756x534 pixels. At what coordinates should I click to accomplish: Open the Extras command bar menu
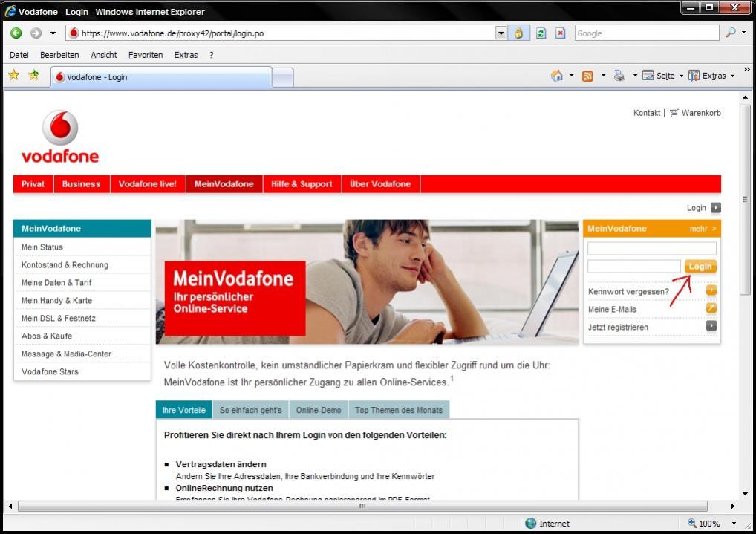[x=711, y=76]
